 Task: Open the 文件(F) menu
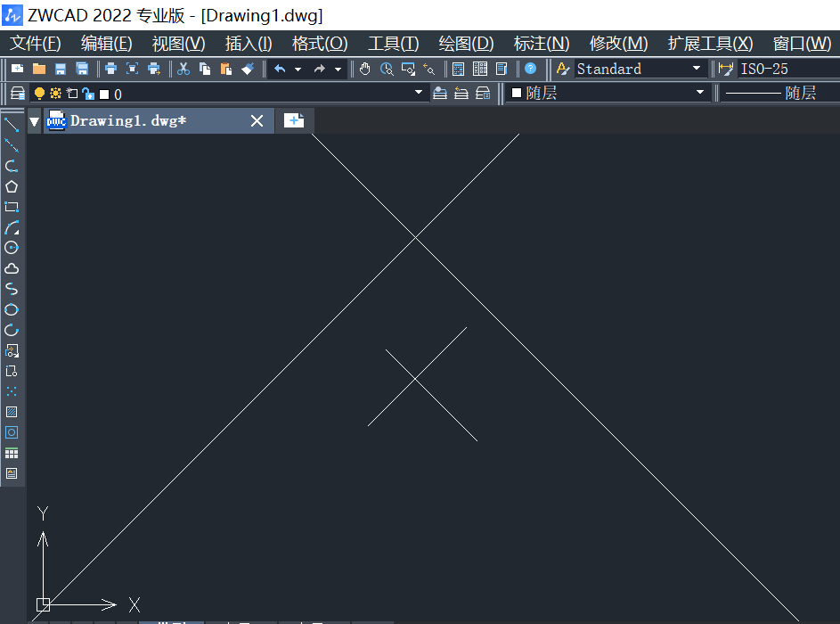36,44
